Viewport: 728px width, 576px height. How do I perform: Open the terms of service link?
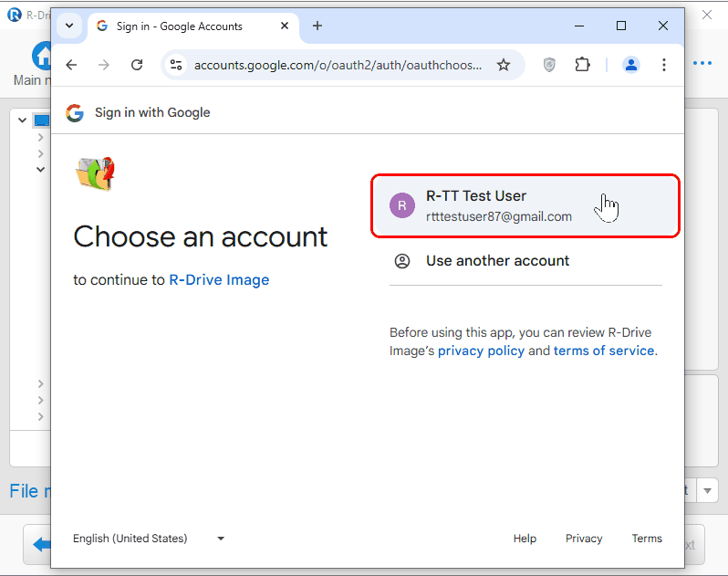604,351
